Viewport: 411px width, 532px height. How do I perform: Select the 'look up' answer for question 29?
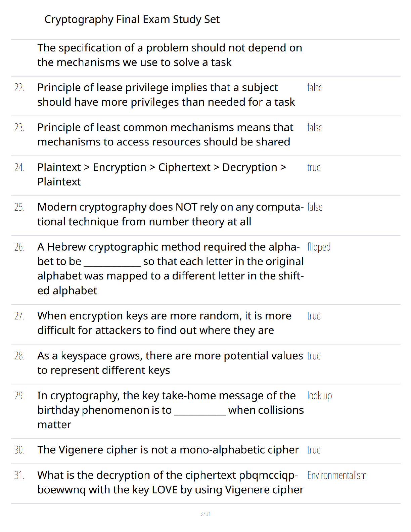coord(319,396)
